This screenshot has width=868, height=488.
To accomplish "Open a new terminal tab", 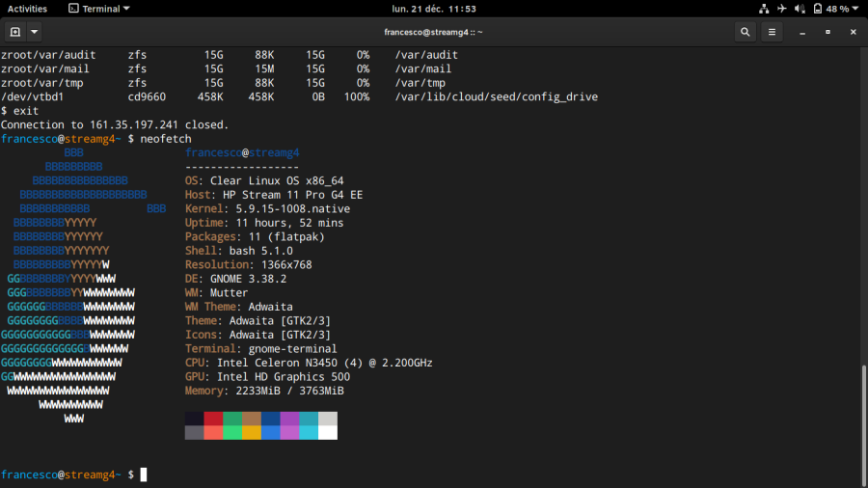I will 14,32.
